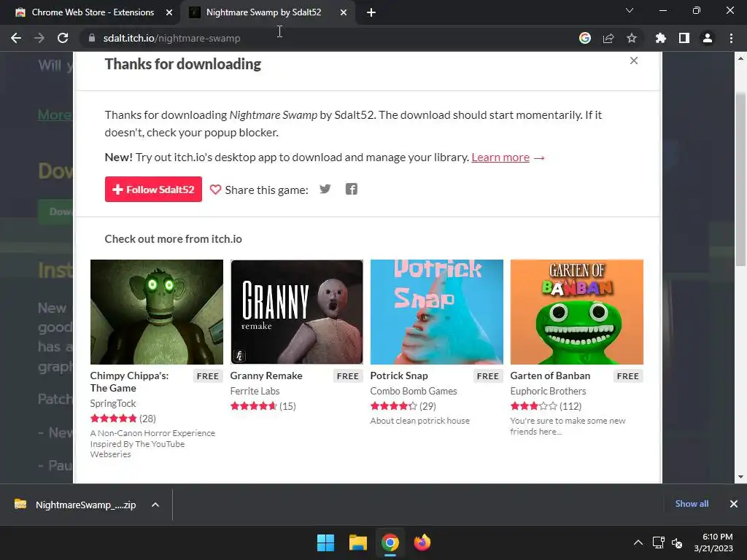Click the Potrick Snap title link
This screenshot has width=747, height=560.
click(x=399, y=376)
